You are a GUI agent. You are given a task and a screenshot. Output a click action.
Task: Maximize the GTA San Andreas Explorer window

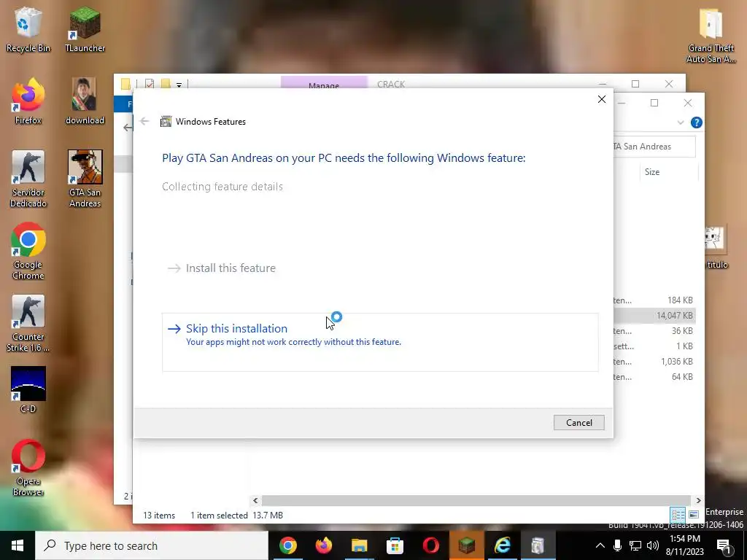point(654,103)
